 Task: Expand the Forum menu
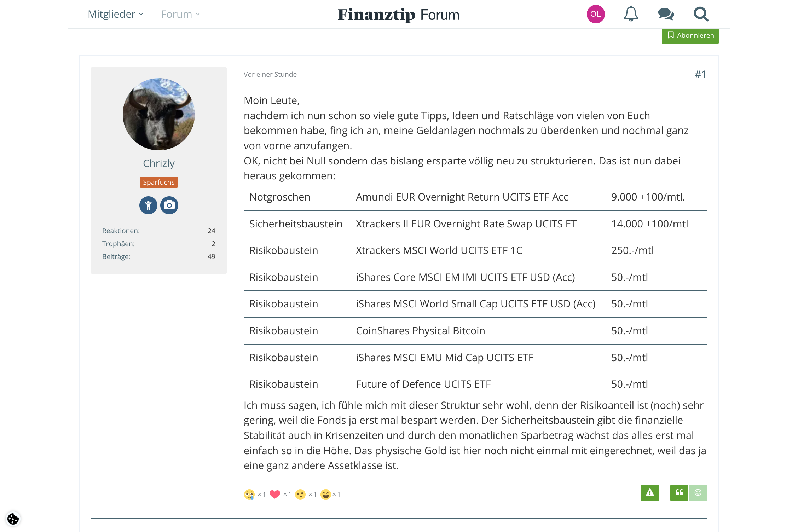click(x=181, y=14)
